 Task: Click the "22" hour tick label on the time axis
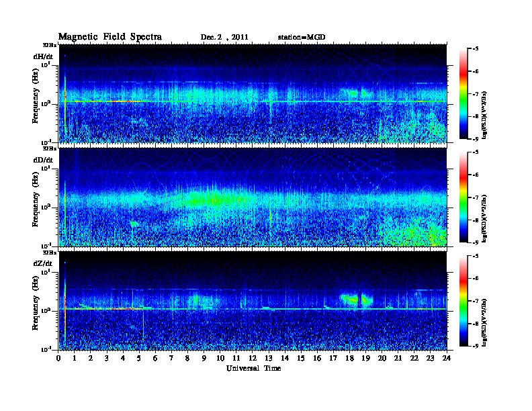coord(414,358)
